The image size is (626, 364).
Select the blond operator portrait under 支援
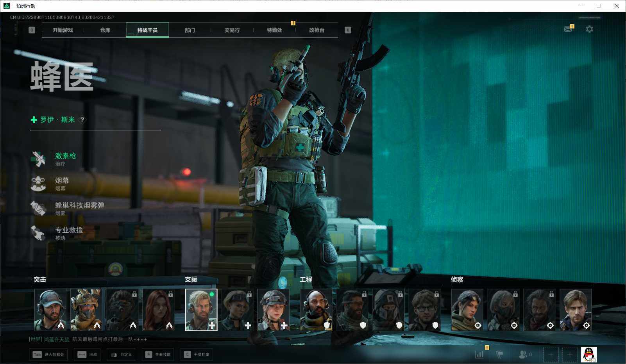(x=201, y=310)
